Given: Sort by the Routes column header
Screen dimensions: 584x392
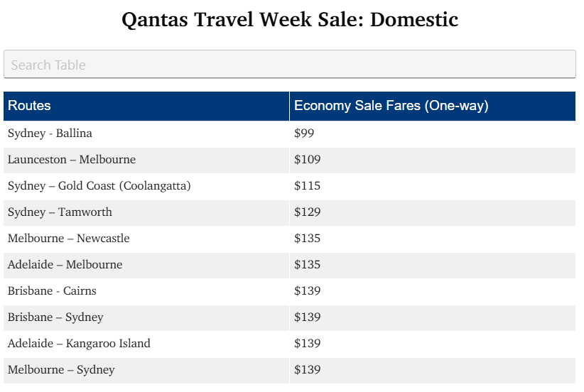Looking at the screenshot, I should 30,106.
